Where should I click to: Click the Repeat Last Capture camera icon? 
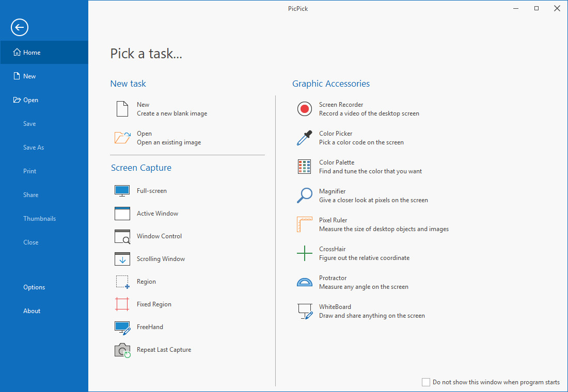122,350
